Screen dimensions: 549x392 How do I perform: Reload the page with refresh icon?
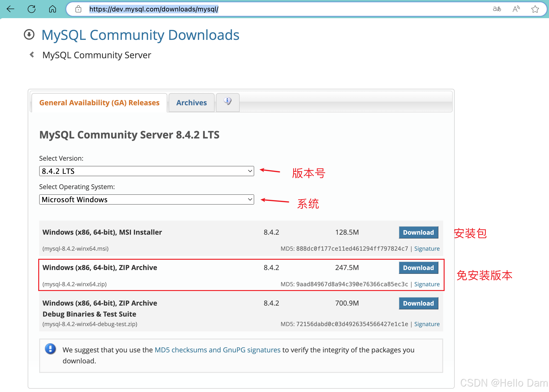pyautogui.click(x=31, y=9)
